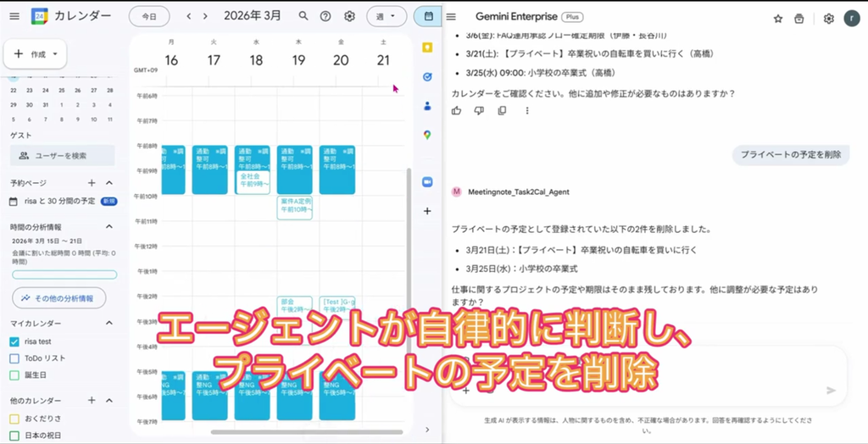The width and height of the screenshot is (868, 444).
Task: Open more options on agent response
Action: 527,111
